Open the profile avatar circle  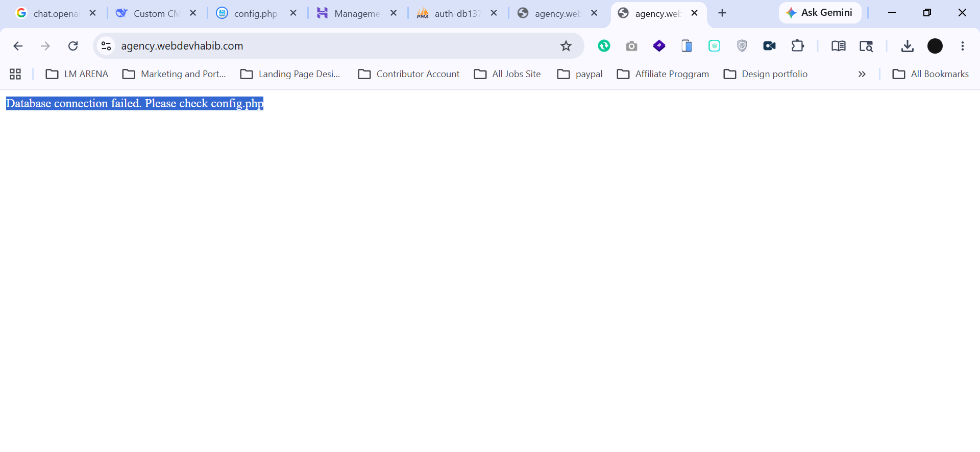(x=935, y=46)
